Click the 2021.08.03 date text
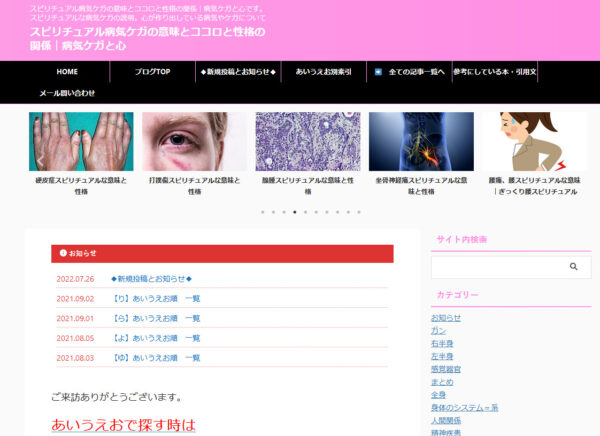 point(75,358)
